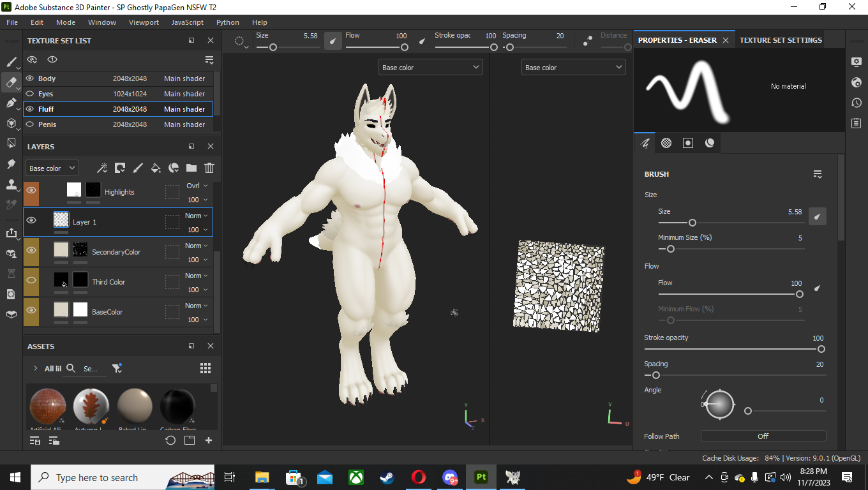Switch to Texture Set Settings tab
The image size is (868, 490).
(780, 40)
